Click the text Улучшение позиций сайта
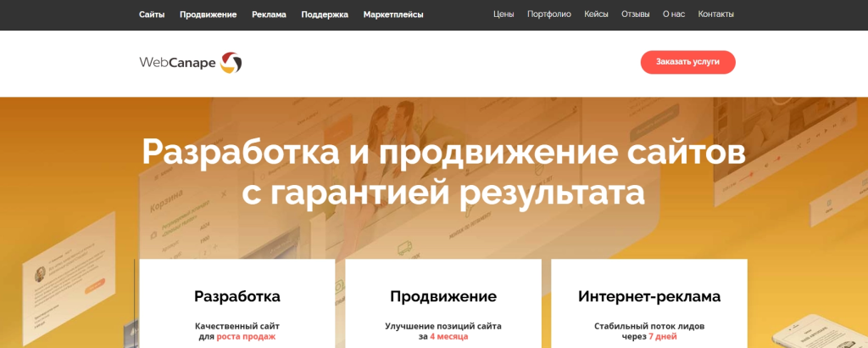This screenshot has height=348, width=868. 443,327
